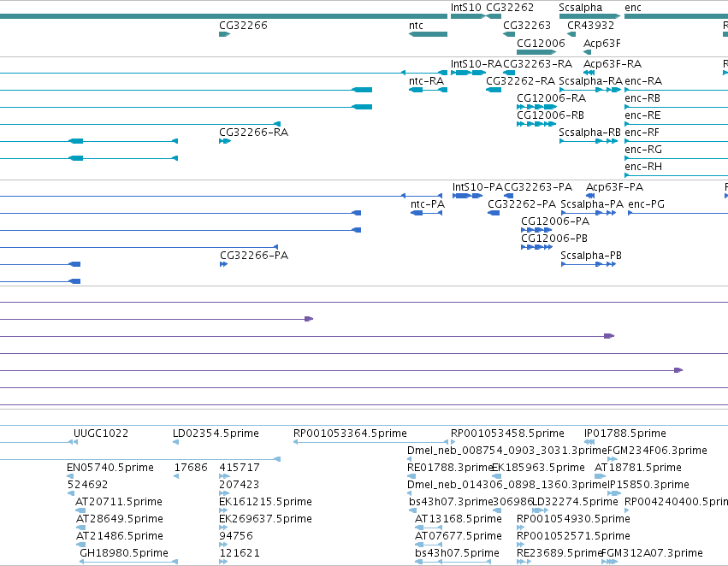Click the CG32262 gene label
The height and width of the screenshot is (566, 728).
tap(510, 8)
